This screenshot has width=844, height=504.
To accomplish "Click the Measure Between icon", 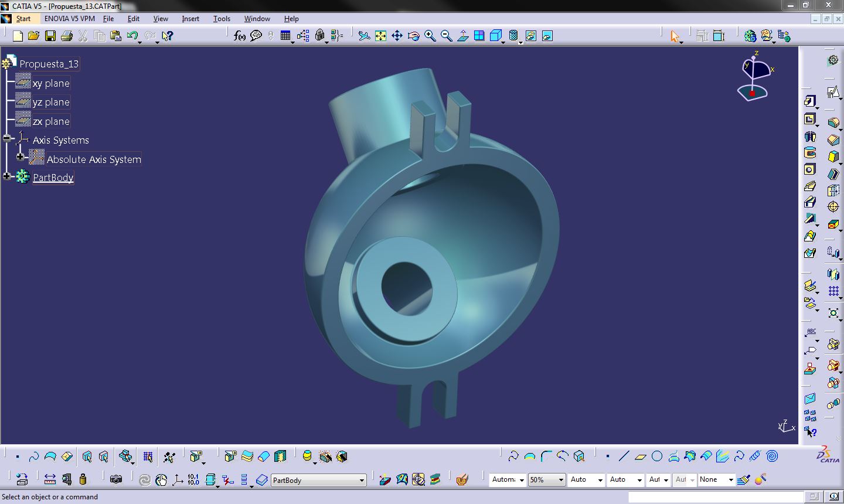I will tap(50, 479).
